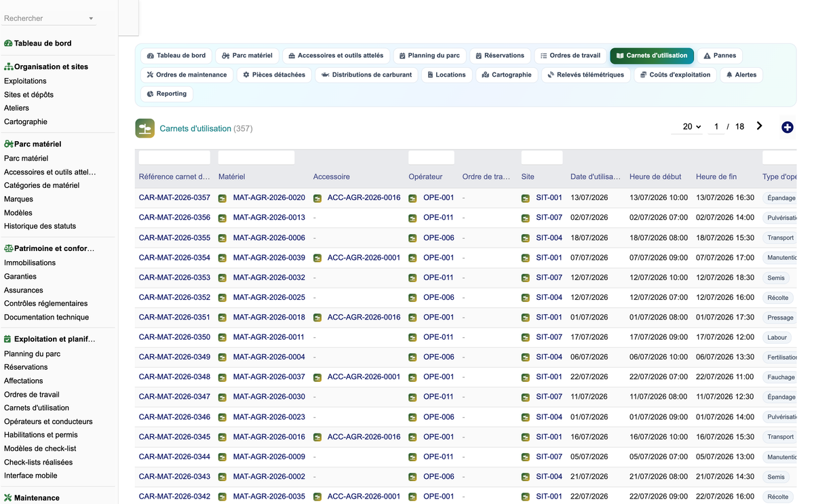The height and width of the screenshot is (504, 814).
Task: Click accessory icon in CAR-MAT-2026-0342 row
Action: (317, 497)
